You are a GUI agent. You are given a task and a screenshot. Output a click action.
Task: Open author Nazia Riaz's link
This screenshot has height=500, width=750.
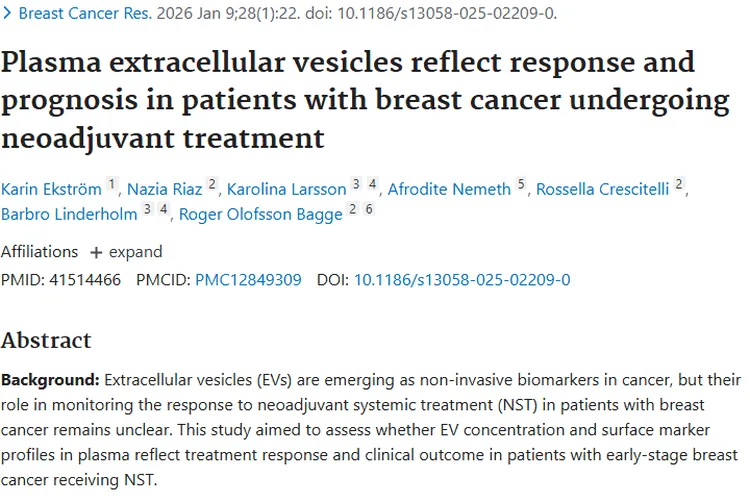point(165,190)
